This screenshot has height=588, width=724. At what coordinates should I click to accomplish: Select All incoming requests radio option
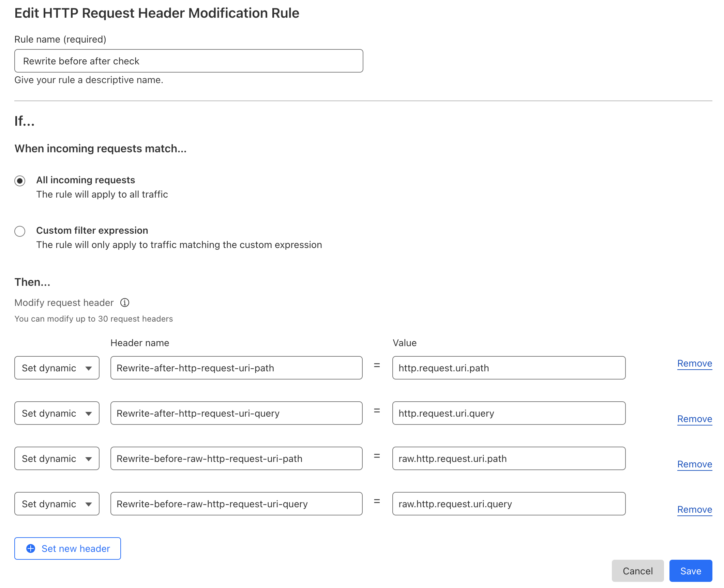click(x=20, y=181)
